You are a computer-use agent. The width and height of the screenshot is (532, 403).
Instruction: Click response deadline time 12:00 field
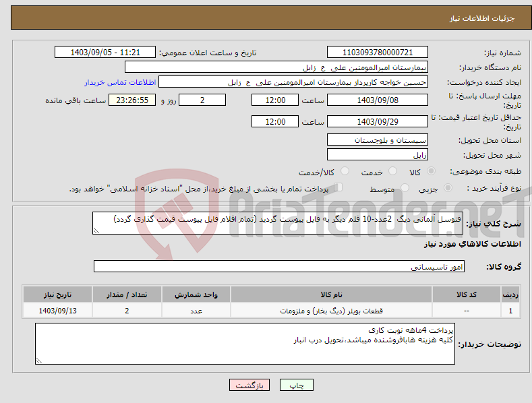[x=275, y=100]
